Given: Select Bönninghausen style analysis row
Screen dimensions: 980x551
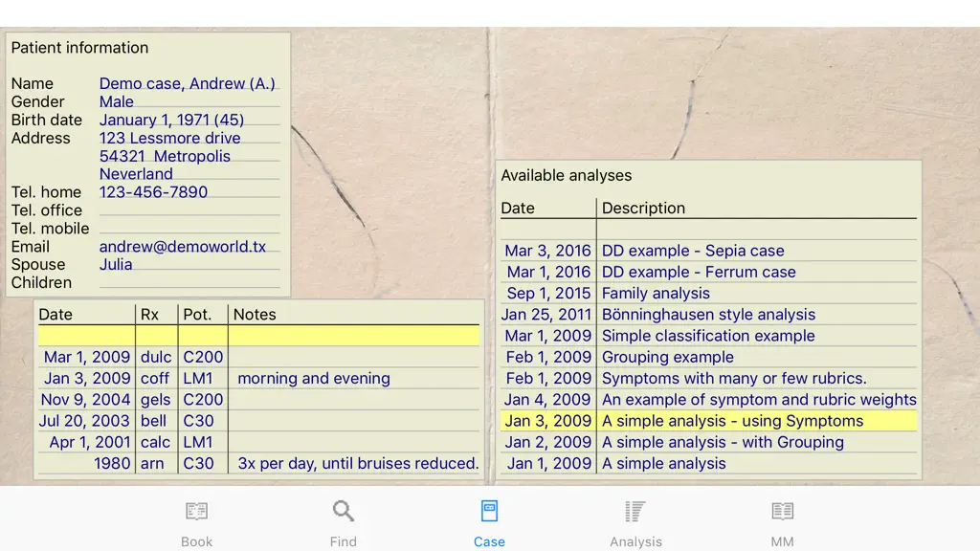Looking at the screenshot, I should coord(709,314).
